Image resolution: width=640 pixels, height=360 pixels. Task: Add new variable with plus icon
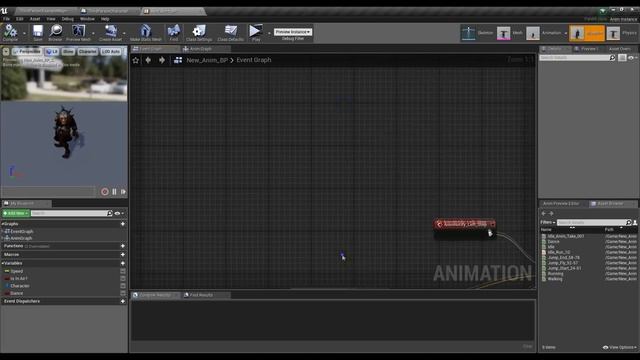point(122,263)
